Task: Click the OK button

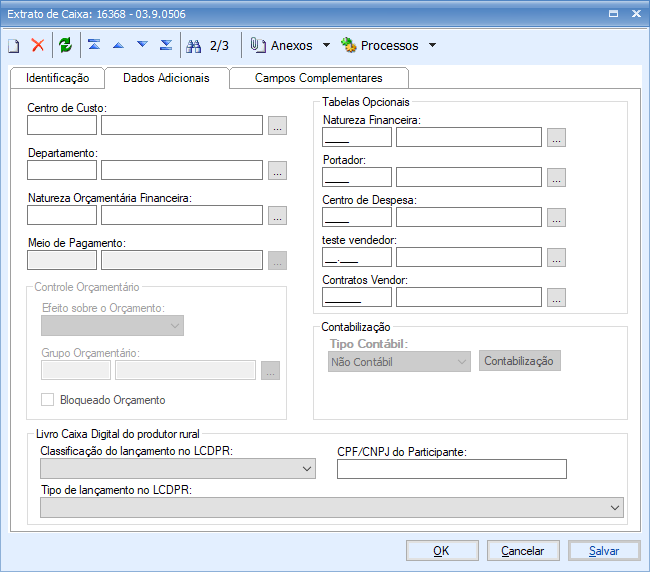Action: (442, 551)
